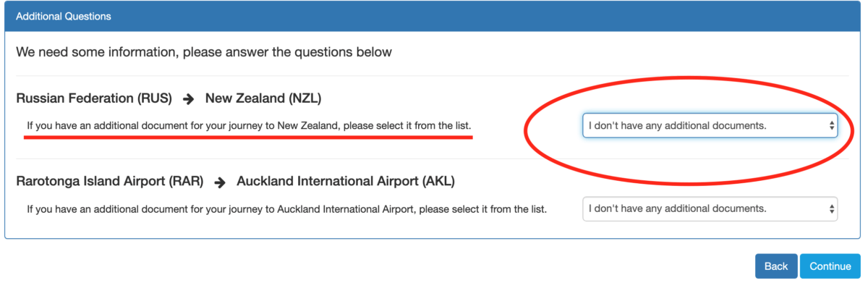
Task: Click the Additional Questions panel header
Action: 434,15
